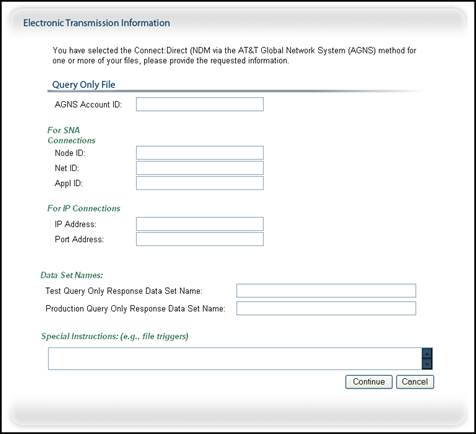Click the Special Instructions scroll down arrow
The height and width of the screenshot is (434, 476).
427,364
